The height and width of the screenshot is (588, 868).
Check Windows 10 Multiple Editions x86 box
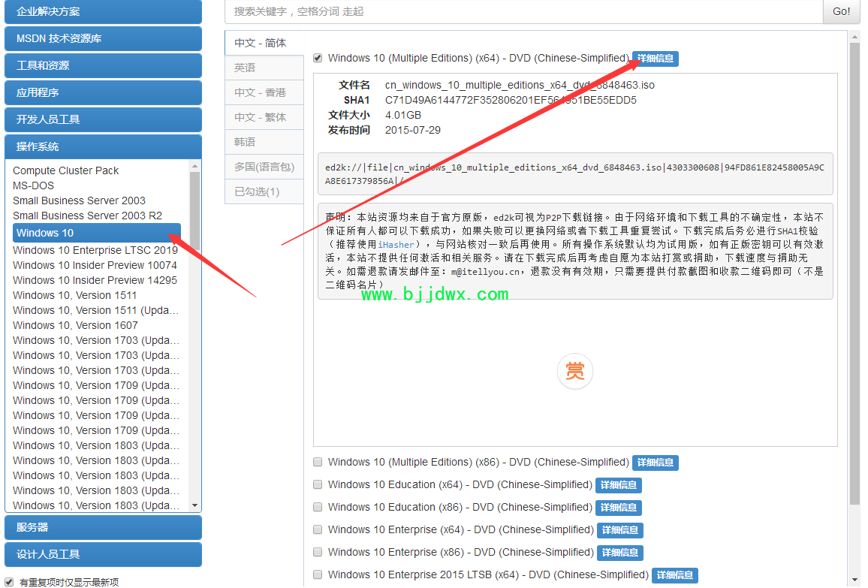click(x=318, y=463)
